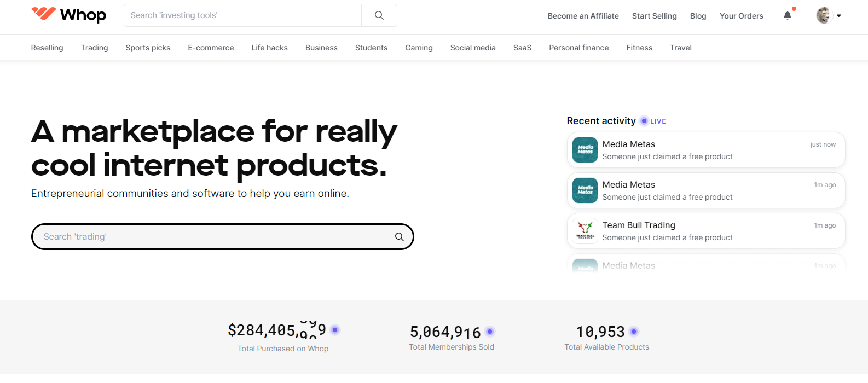Click the header search magnifier button
Viewport: 868px width, 383px height.
click(379, 15)
